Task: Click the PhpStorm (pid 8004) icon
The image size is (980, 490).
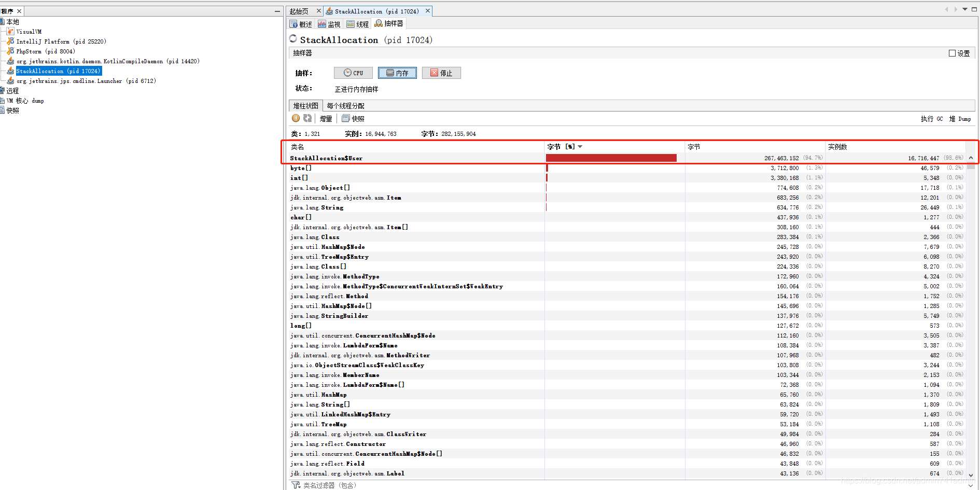Action: (x=10, y=51)
